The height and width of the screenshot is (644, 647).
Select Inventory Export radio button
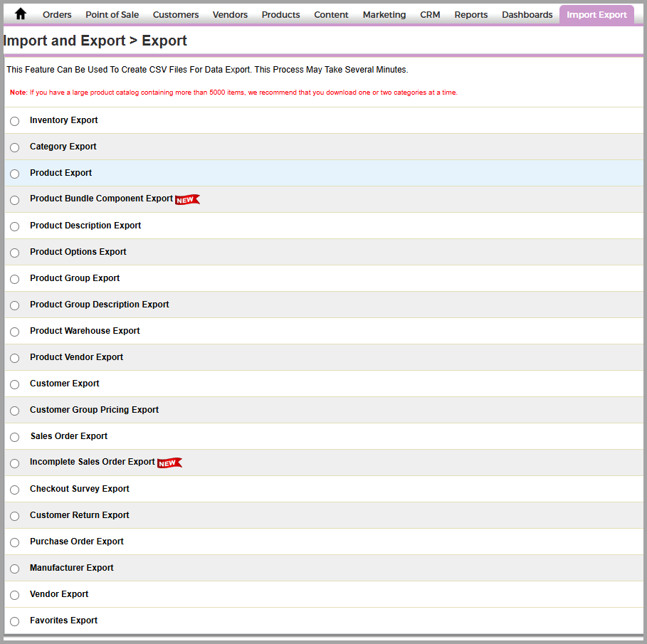coord(14,121)
